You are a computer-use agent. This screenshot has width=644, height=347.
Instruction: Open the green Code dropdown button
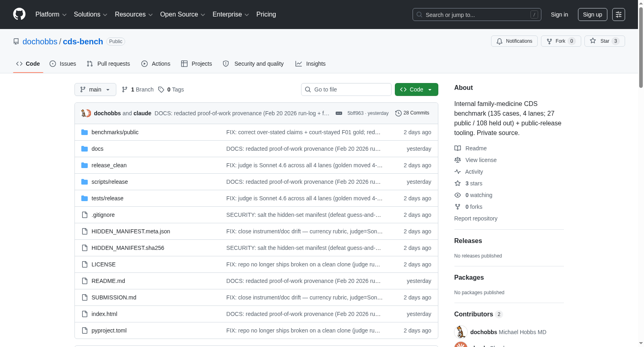417,89
